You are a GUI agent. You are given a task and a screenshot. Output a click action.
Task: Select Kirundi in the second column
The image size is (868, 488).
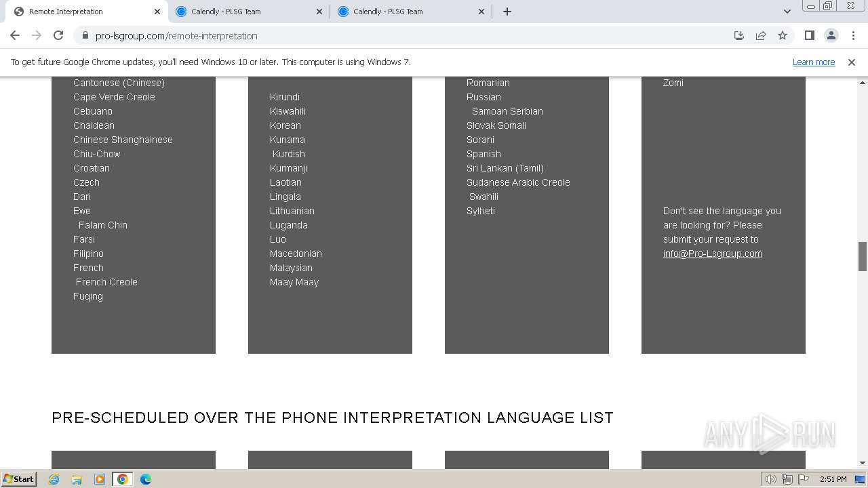coord(285,97)
